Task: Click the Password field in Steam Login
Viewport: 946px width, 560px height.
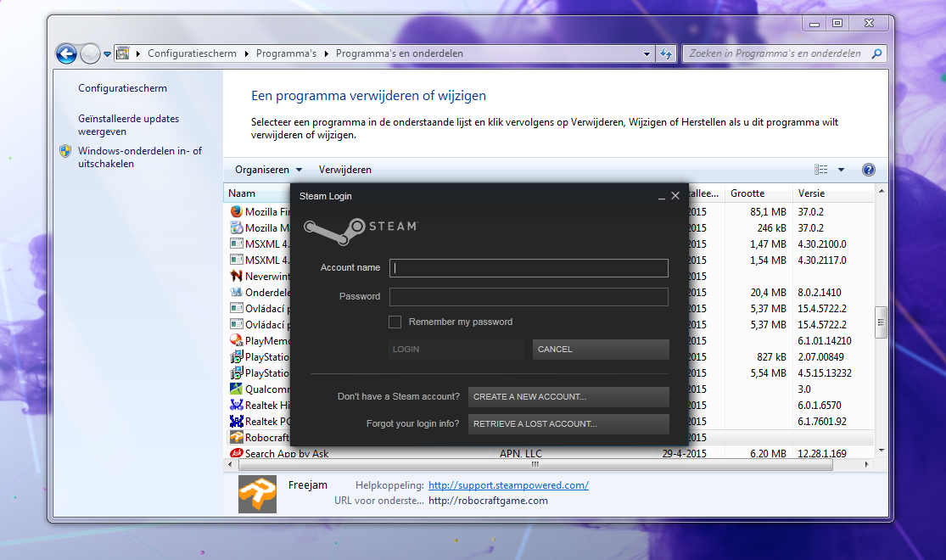Action: 529,297
